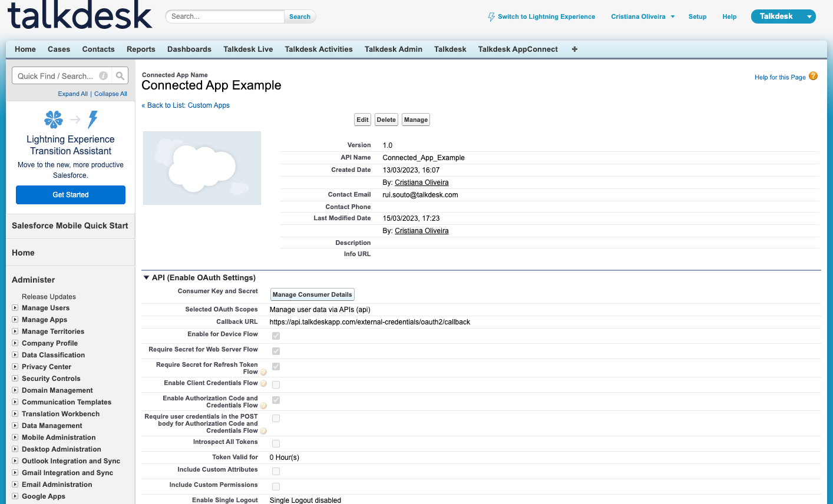Image resolution: width=833 pixels, height=504 pixels.
Task: Open the Talkdesk AppConnect tab
Action: tap(518, 49)
